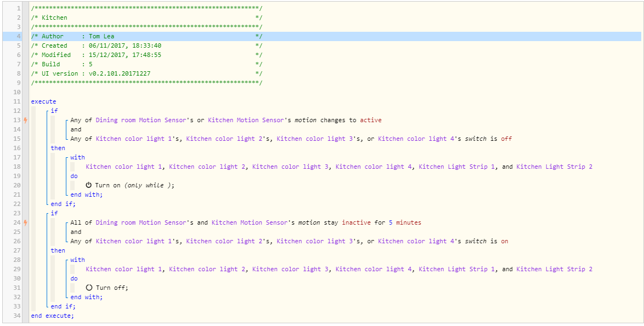
Task: Click end execute on line 34
Action: (x=53, y=316)
